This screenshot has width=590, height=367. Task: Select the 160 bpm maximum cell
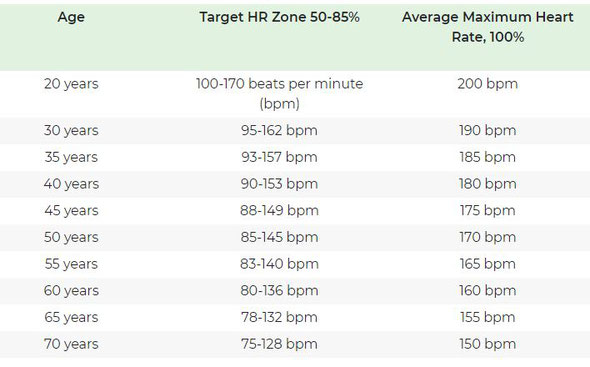[x=488, y=291]
